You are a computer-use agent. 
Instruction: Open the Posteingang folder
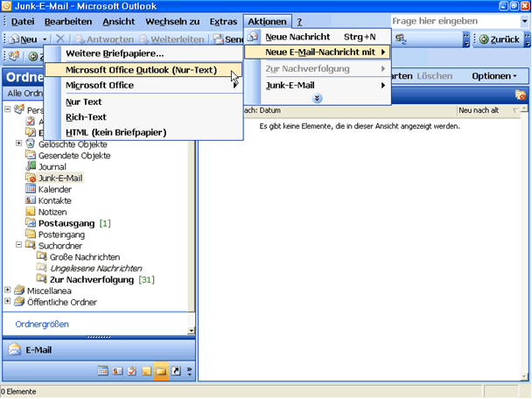(61, 234)
